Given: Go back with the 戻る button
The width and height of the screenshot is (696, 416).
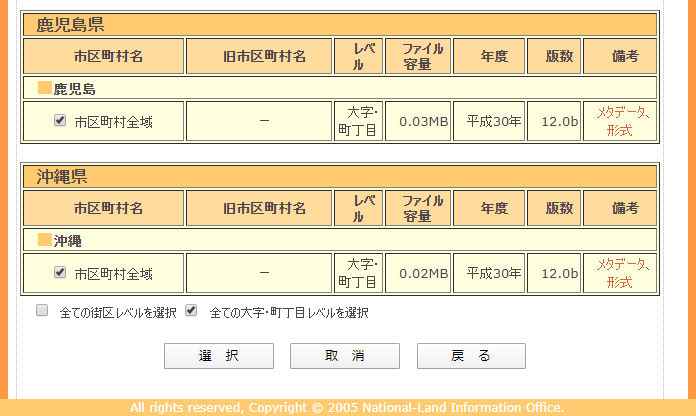Looking at the screenshot, I should click(471, 356).
